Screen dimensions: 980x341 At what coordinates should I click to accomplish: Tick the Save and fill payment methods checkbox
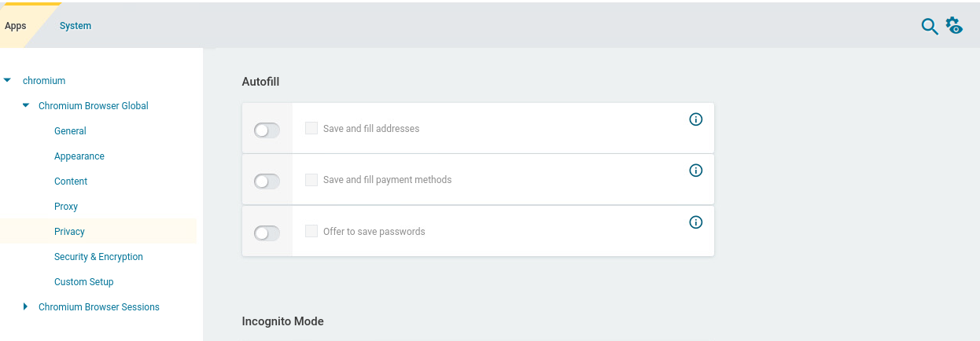(311, 179)
